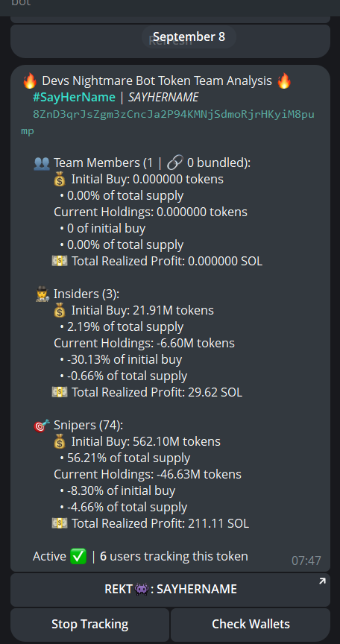Open the REKT: SAYHERNAME button
Image resolution: width=340 pixels, height=644 pixels.
click(170, 590)
